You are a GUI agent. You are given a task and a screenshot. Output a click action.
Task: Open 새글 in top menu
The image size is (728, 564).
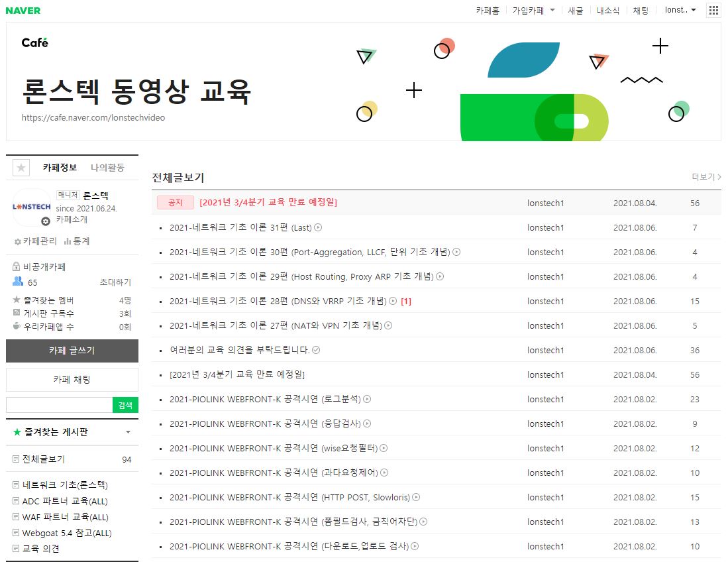pos(575,10)
